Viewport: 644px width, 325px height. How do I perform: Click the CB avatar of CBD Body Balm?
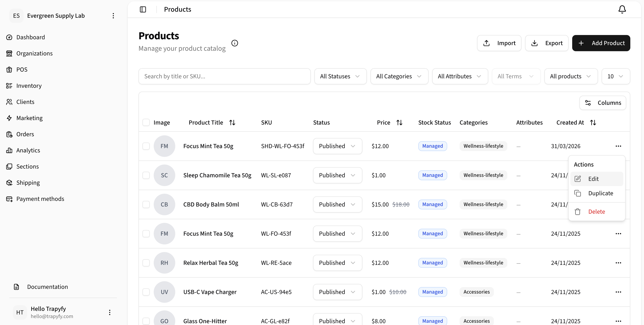coord(164,204)
